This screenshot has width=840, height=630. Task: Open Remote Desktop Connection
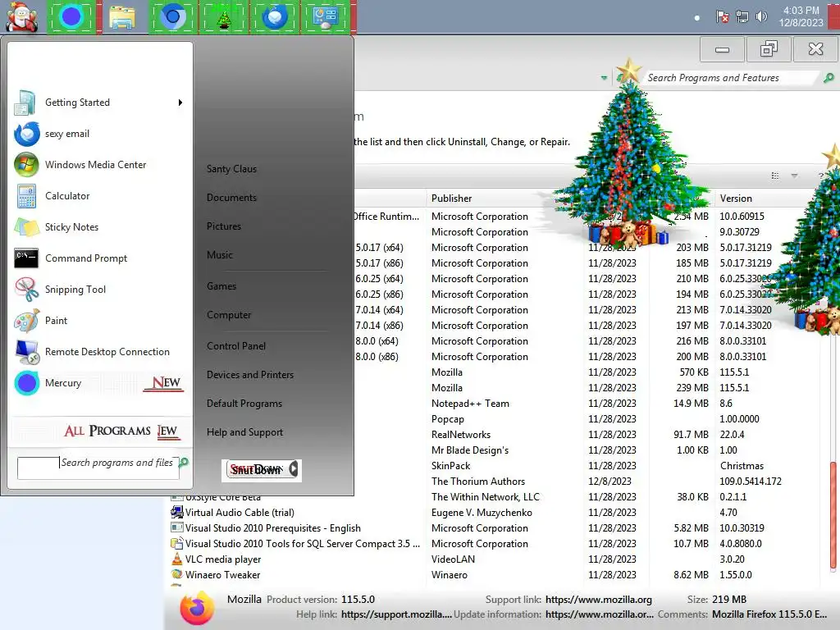tap(26, 352)
